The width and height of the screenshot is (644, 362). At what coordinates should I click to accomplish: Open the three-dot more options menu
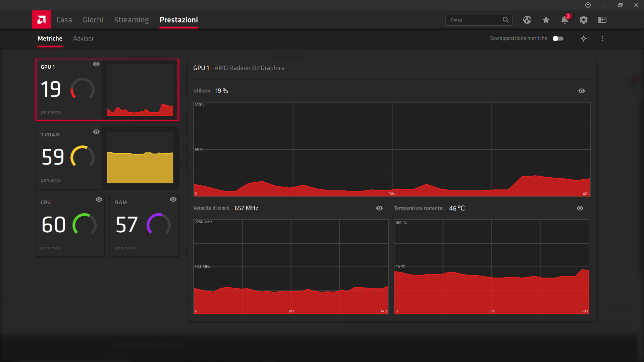(x=602, y=39)
